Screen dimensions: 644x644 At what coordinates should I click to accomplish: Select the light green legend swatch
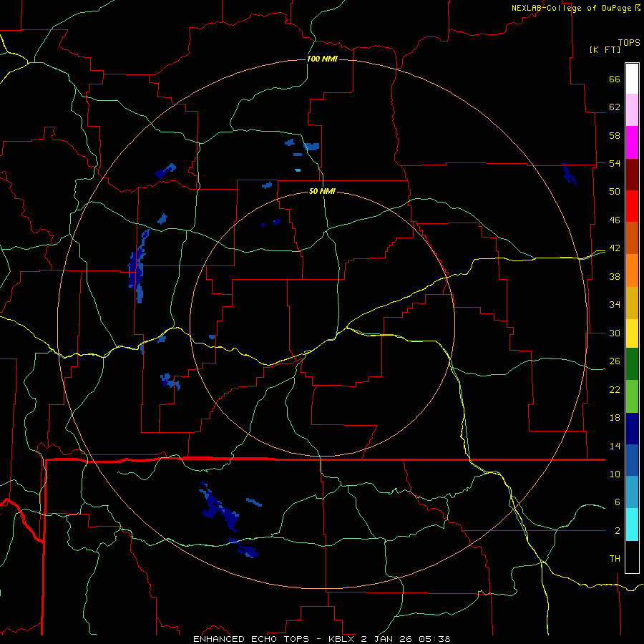[x=632, y=396]
